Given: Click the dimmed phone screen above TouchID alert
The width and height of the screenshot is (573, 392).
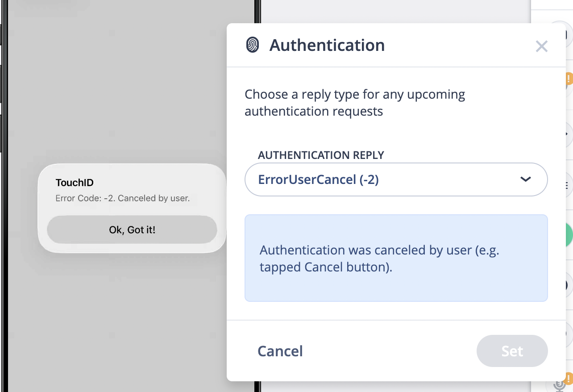Looking at the screenshot, I should click(x=129, y=89).
